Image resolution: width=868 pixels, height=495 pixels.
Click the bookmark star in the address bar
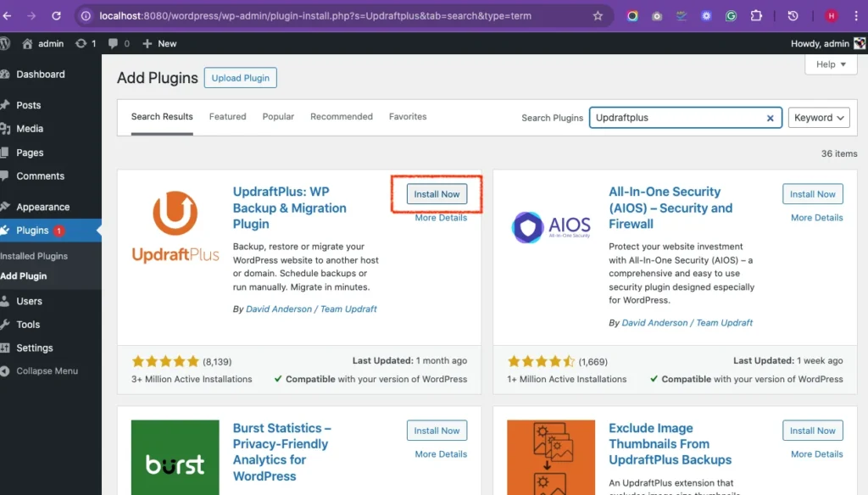click(x=598, y=14)
